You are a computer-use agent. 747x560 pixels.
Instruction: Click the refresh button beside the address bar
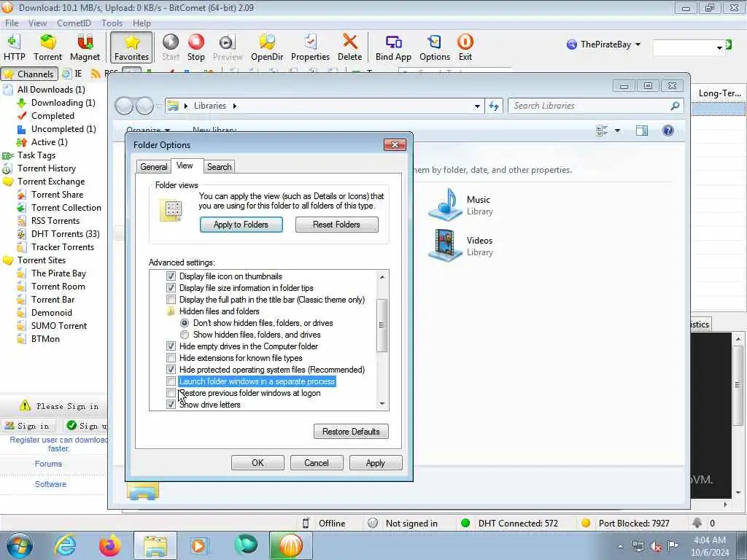coord(494,106)
